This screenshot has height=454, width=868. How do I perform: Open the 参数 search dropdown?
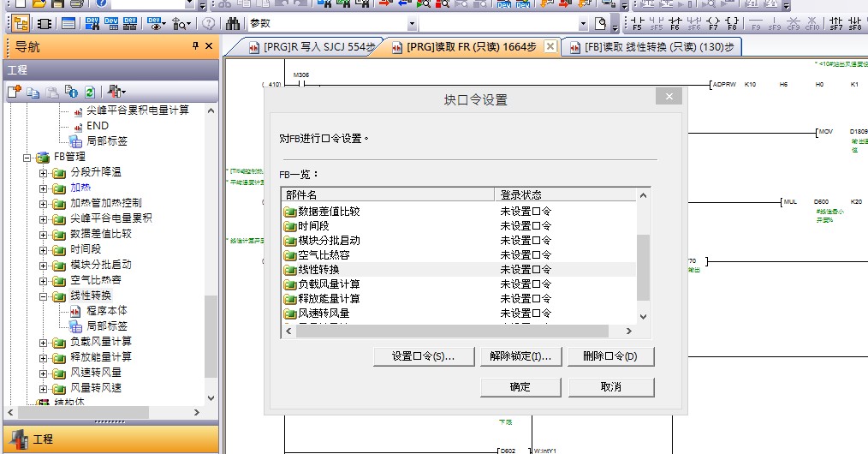pos(413,24)
